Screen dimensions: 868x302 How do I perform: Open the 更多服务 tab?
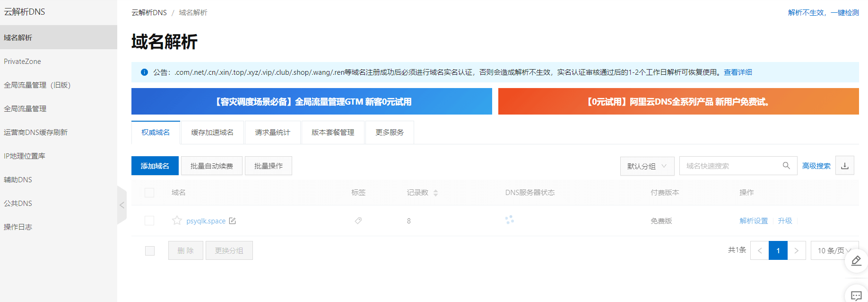(390, 133)
